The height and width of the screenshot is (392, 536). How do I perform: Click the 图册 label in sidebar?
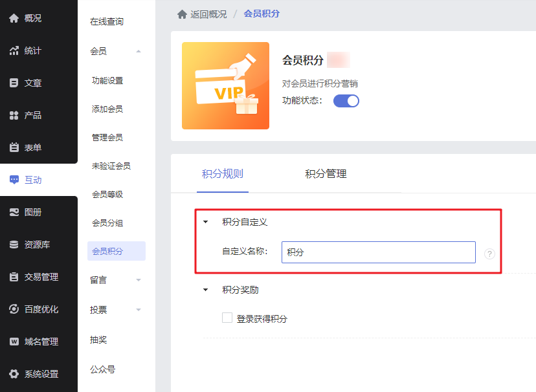click(x=33, y=212)
